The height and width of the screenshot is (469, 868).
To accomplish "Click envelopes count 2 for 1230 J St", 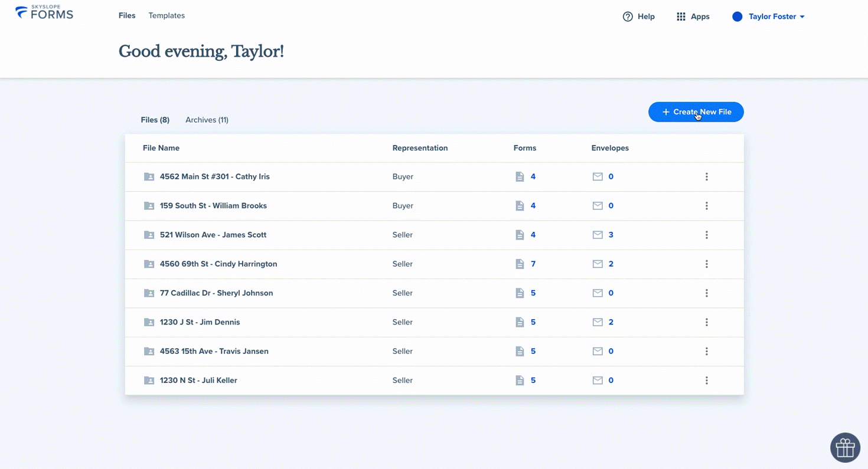I will [x=611, y=322].
